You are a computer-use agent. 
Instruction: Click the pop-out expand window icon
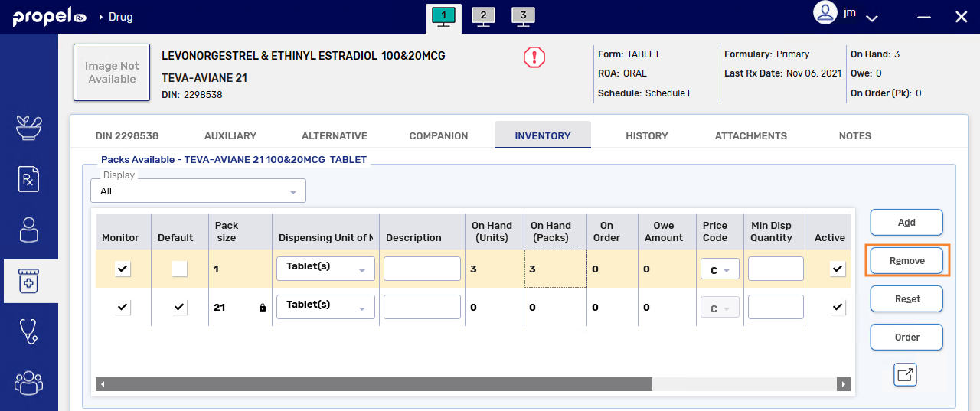905,375
